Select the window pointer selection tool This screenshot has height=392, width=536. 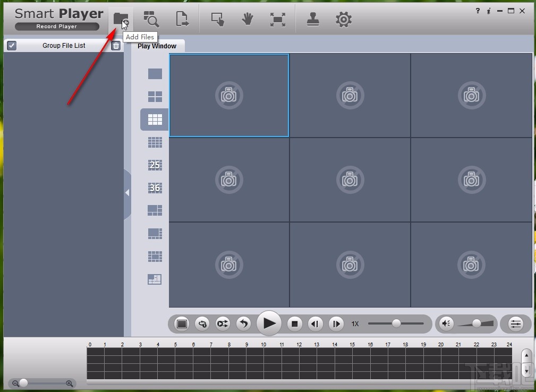click(x=217, y=20)
